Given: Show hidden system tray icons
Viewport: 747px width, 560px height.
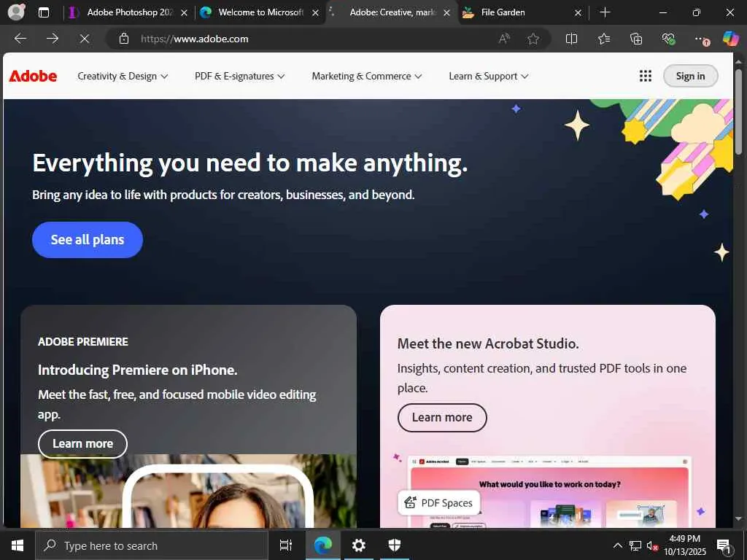Looking at the screenshot, I should pyautogui.click(x=617, y=545).
